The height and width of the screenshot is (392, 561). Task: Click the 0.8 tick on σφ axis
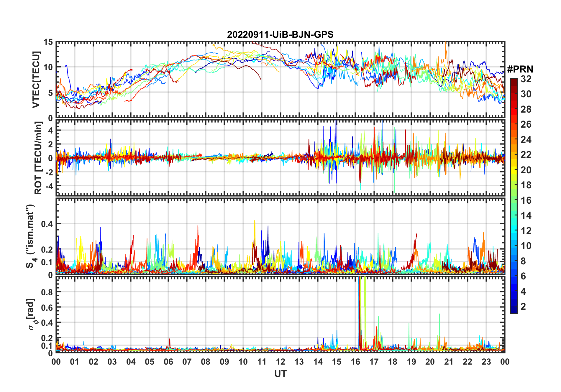pos(47,292)
